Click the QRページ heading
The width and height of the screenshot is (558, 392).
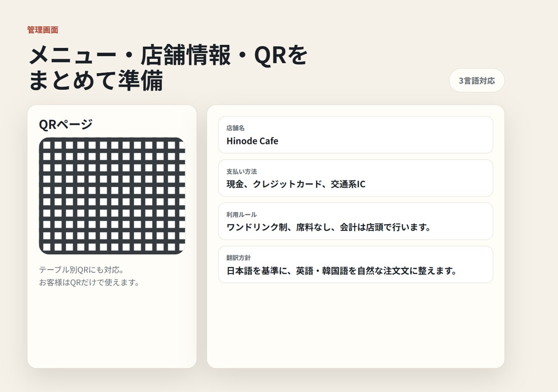(66, 124)
